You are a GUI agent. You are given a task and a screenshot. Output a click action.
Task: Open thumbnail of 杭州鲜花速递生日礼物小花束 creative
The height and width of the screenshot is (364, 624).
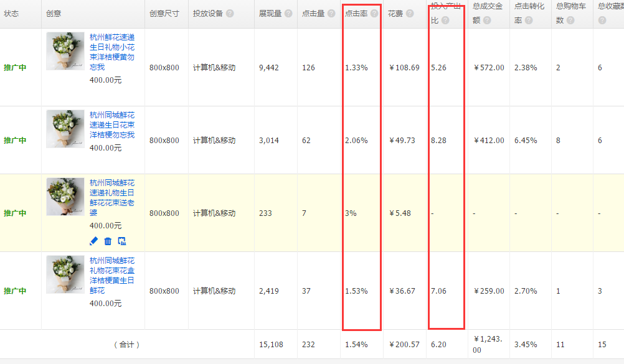[65, 51]
